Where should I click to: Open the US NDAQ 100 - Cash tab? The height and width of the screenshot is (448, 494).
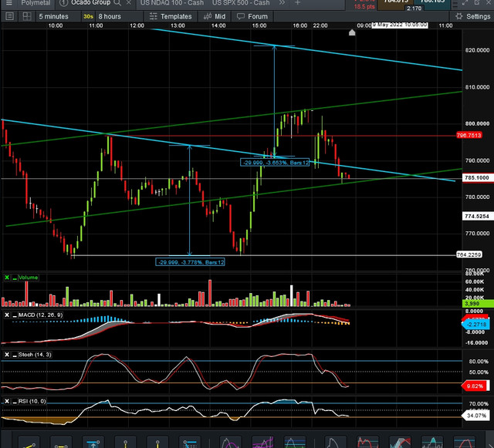pyautogui.click(x=172, y=3)
